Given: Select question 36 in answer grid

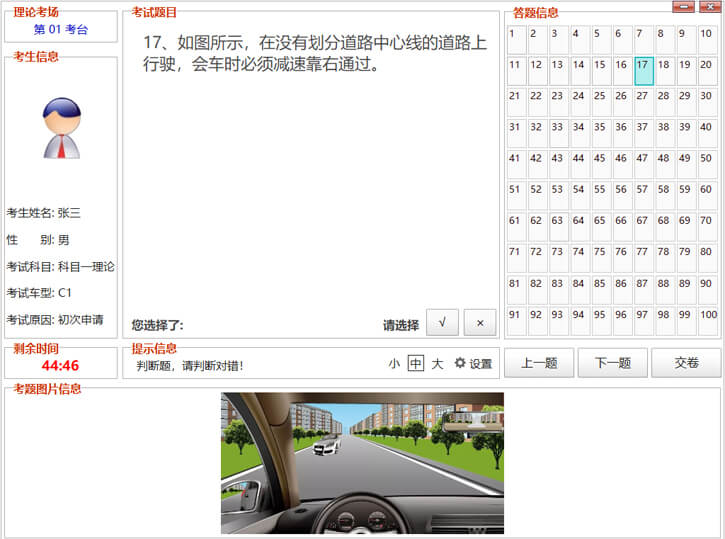Looking at the screenshot, I should point(622,134).
